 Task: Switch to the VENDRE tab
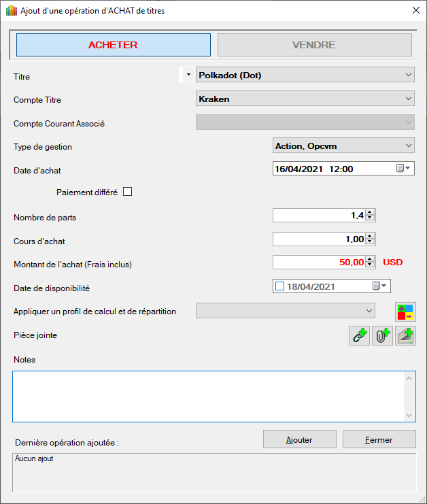(314, 45)
